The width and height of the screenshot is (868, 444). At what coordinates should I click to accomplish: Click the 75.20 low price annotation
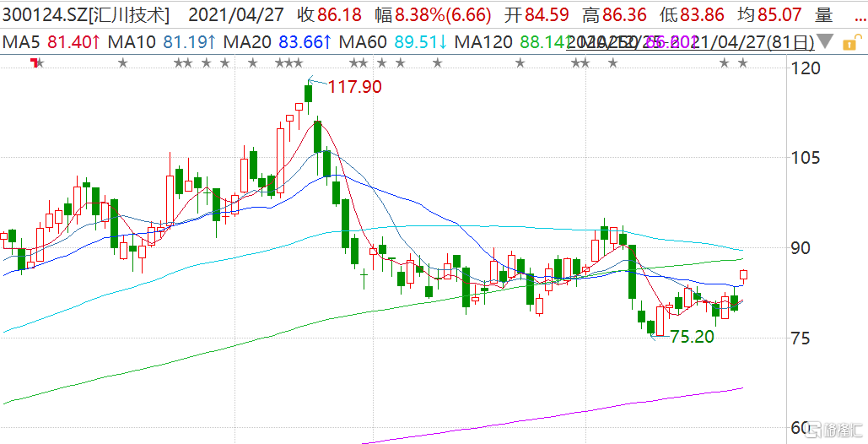click(692, 336)
